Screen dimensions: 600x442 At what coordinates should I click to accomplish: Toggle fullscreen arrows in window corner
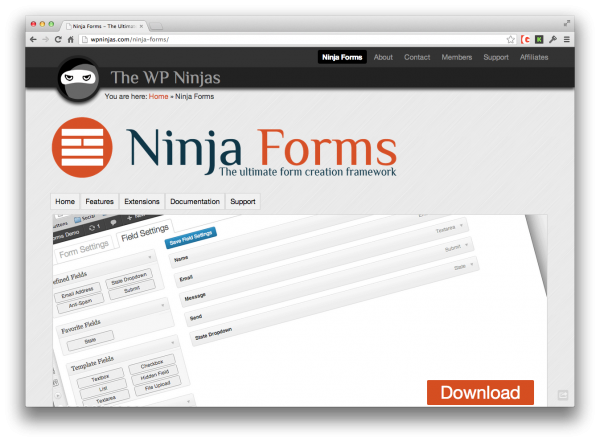click(x=567, y=24)
